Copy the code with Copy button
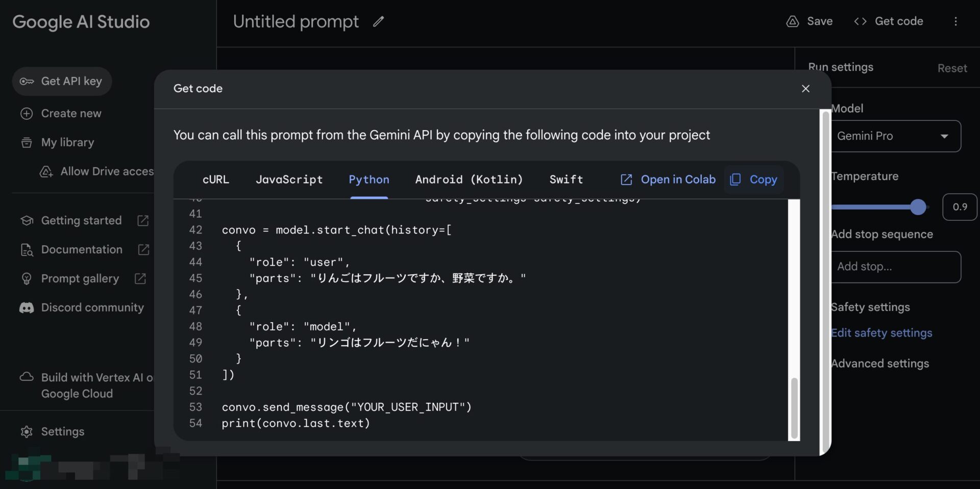This screenshot has height=489, width=980. [x=754, y=179]
